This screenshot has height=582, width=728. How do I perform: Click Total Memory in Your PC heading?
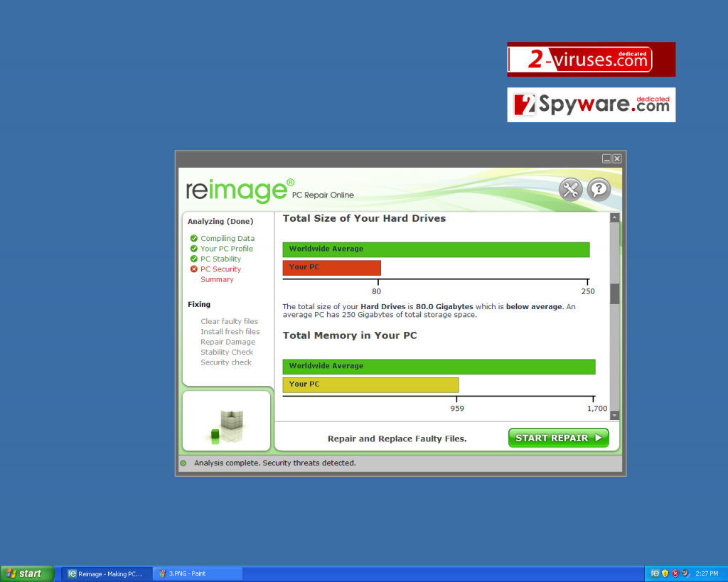[350, 335]
